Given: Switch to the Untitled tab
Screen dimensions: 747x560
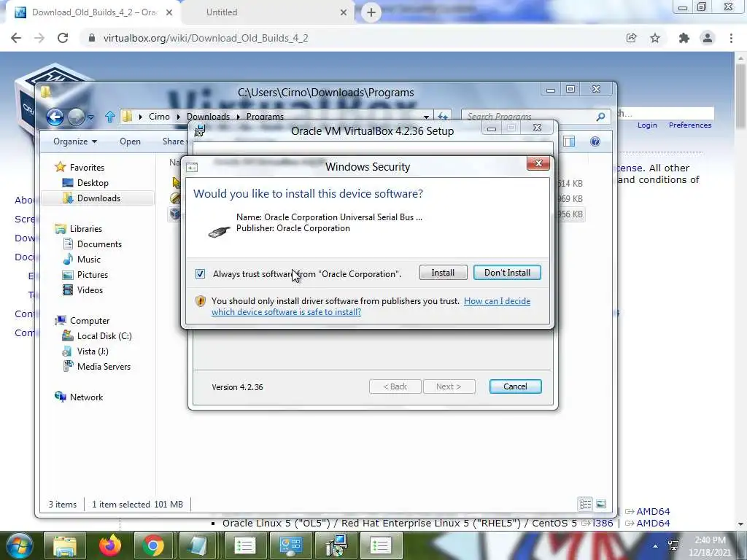Looking at the screenshot, I should (267, 12).
